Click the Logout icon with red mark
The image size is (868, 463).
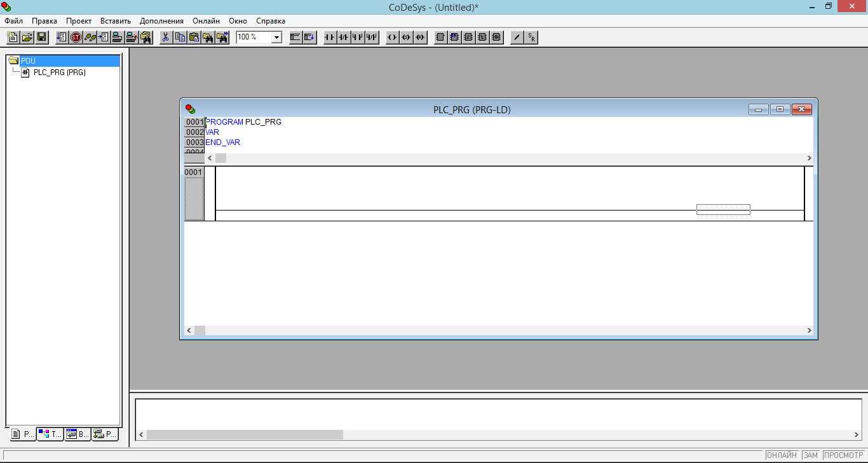(x=132, y=38)
